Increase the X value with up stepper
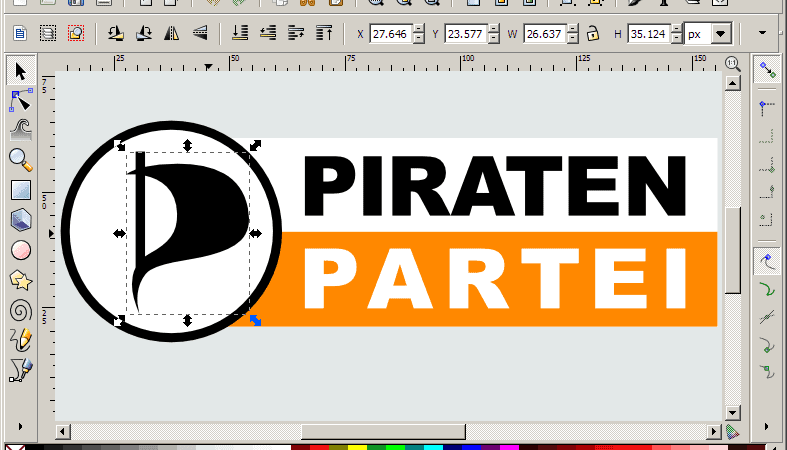 (x=419, y=29)
